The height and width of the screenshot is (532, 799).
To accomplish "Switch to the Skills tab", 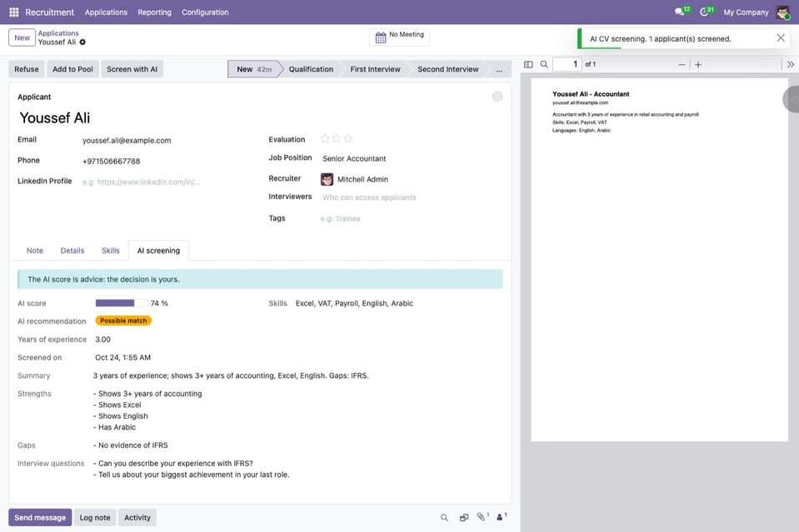I will tap(111, 251).
